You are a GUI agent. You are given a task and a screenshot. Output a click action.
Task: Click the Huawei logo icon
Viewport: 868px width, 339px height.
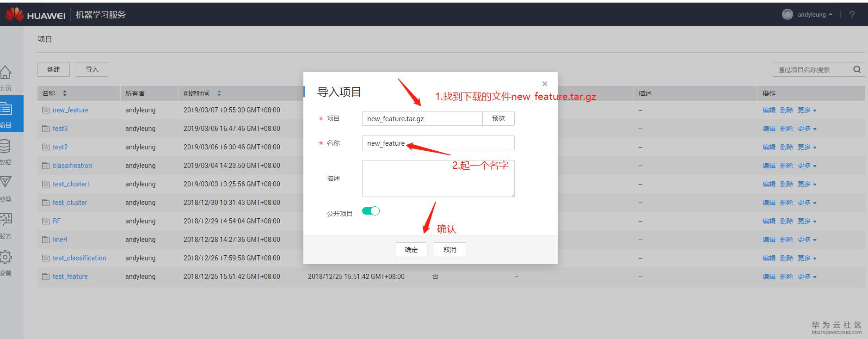[x=14, y=14]
